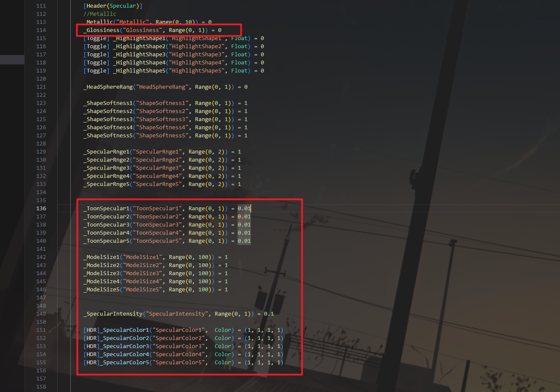Click the _Glossiness property name
The width and height of the screenshot is (560, 392).
[x=100, y=30]
